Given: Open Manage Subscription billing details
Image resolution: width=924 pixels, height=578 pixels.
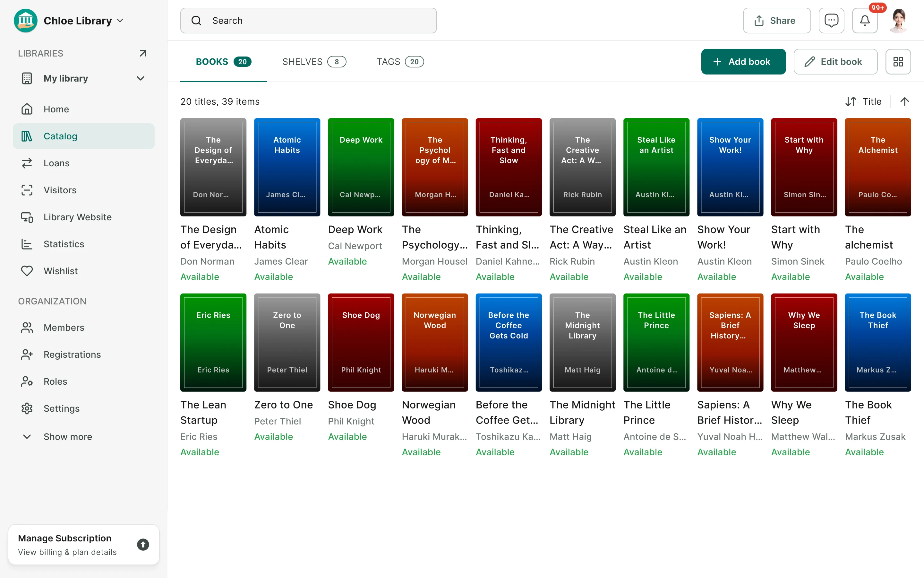Looking at the screenshot, I should click(x=84, y=544).
